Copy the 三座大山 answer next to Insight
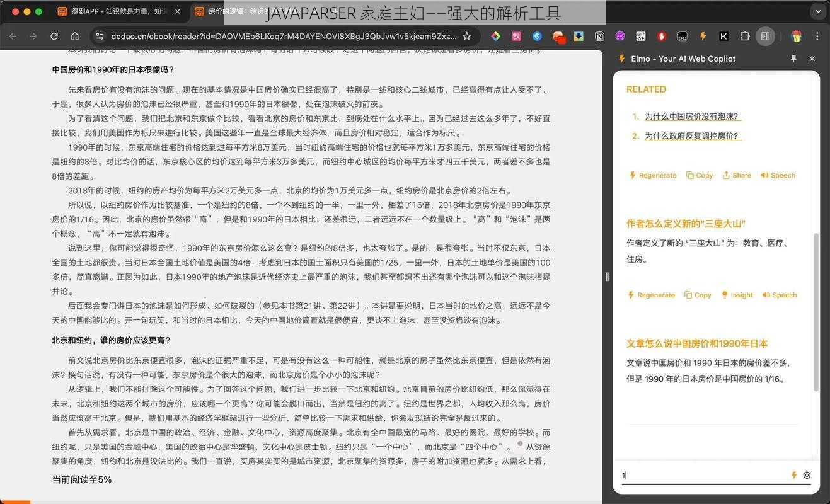 point(698,295)
